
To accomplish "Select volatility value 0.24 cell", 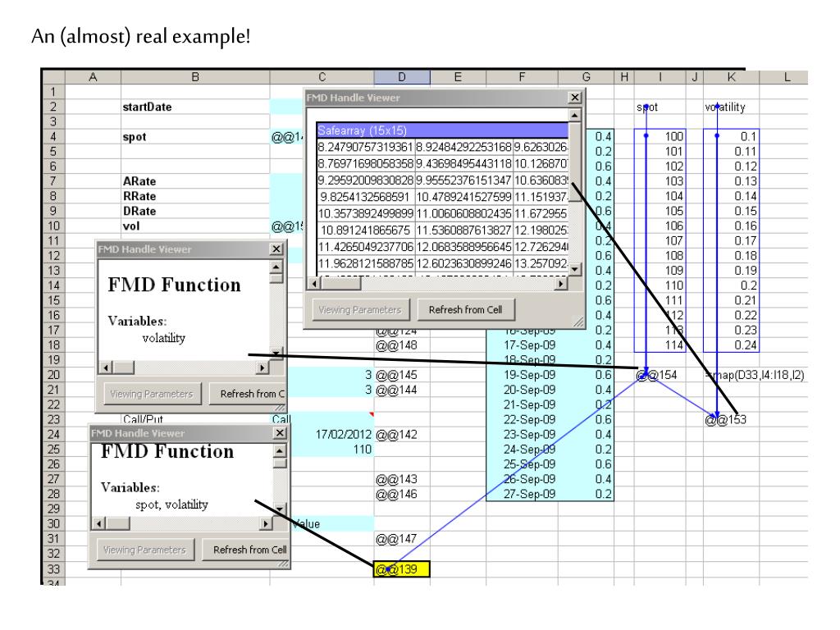I will tap(731, 345).
